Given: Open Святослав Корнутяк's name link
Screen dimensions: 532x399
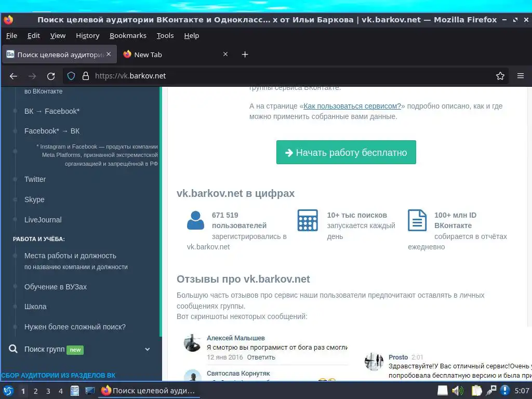Looking at the screenshot, I should pos(238,373).
